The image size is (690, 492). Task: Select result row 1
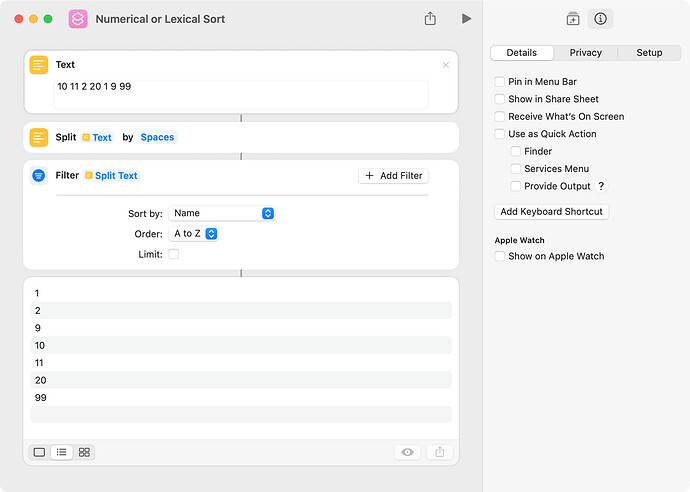241,293
